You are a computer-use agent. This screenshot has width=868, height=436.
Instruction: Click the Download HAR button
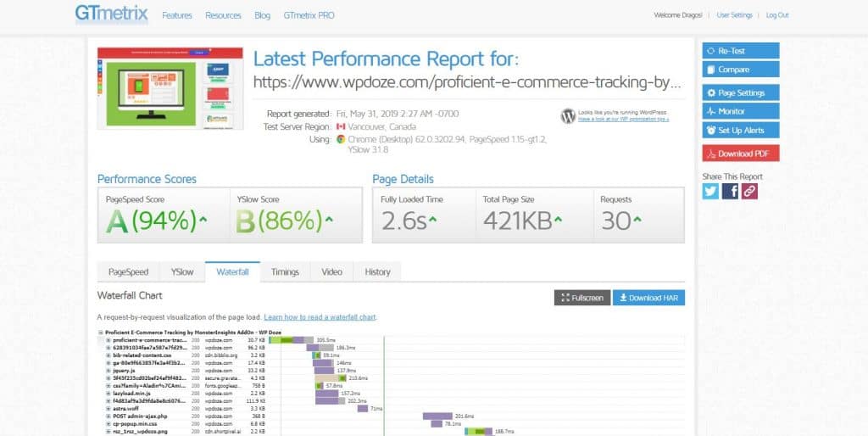pos(648,298)
